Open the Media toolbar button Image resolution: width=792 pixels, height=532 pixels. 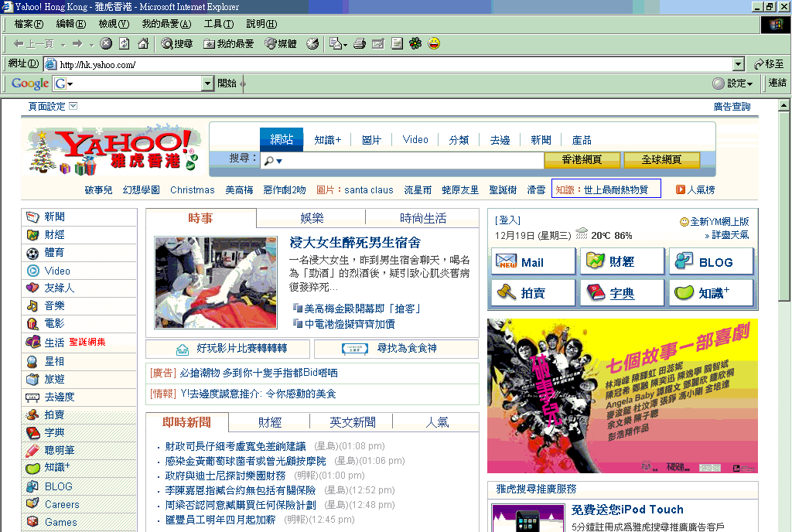tap(281, 44)
